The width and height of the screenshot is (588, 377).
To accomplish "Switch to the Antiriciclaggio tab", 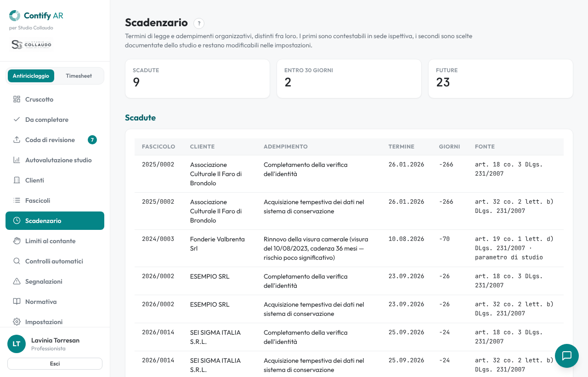I will 31,76.
